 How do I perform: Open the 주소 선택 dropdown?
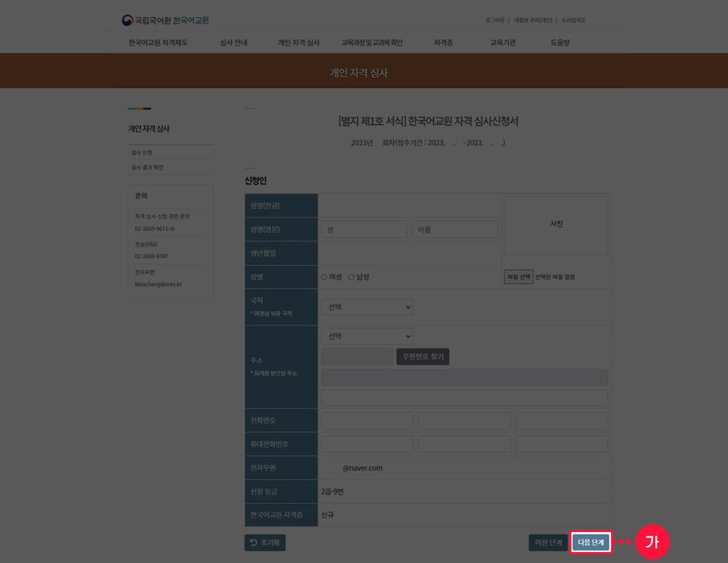366,336
